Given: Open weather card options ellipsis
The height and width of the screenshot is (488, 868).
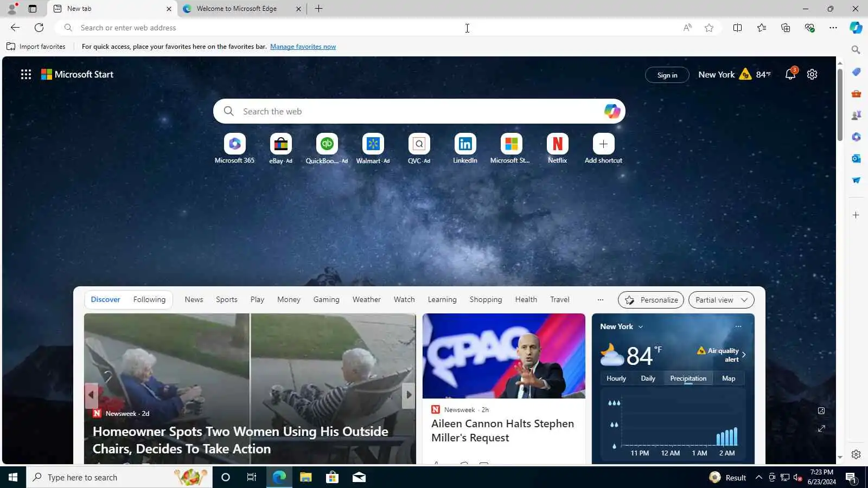Looking at the screenshot, I should click(738, 326).
